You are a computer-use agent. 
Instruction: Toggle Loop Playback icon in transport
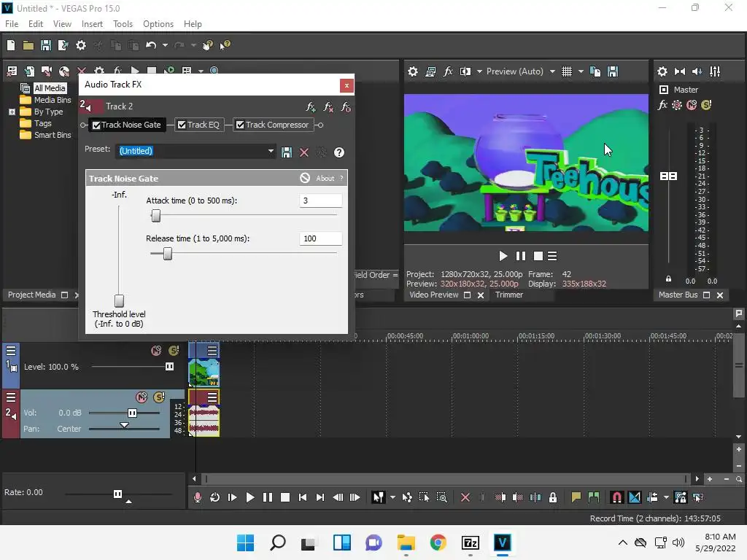coord(215,497)
